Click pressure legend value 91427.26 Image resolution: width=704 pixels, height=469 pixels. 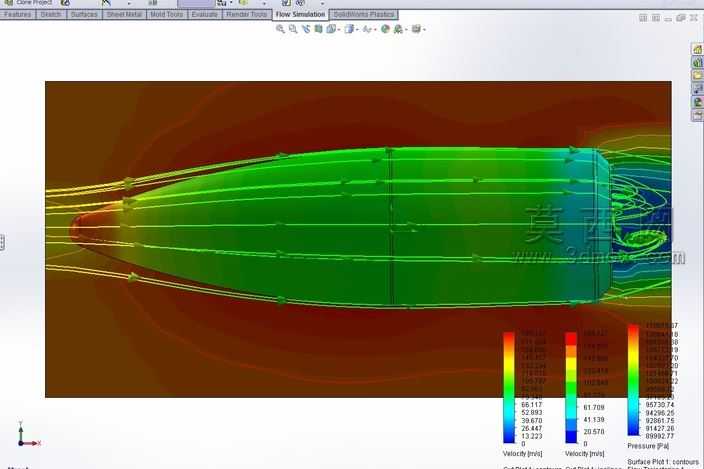coord(660,429)
